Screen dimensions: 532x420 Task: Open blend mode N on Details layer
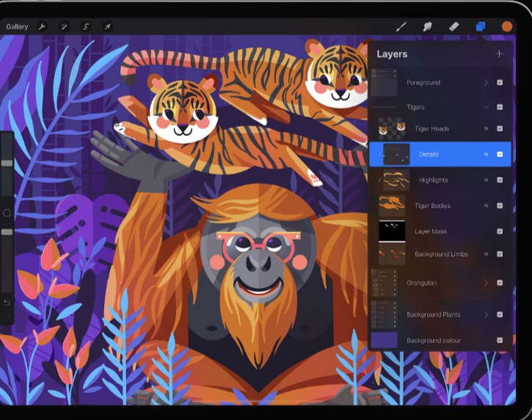click(485, 155)
